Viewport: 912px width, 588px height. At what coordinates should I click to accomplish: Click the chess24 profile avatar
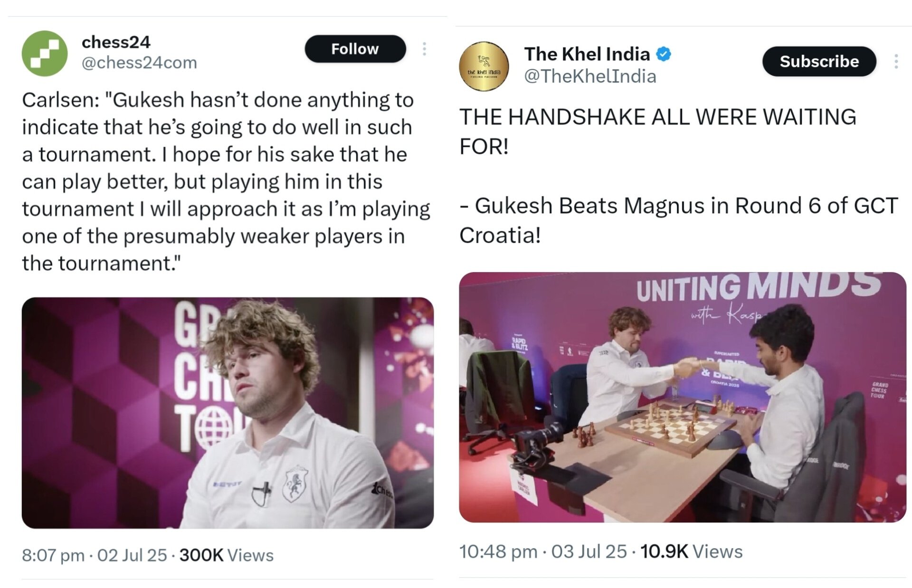[x=45, y=53]
